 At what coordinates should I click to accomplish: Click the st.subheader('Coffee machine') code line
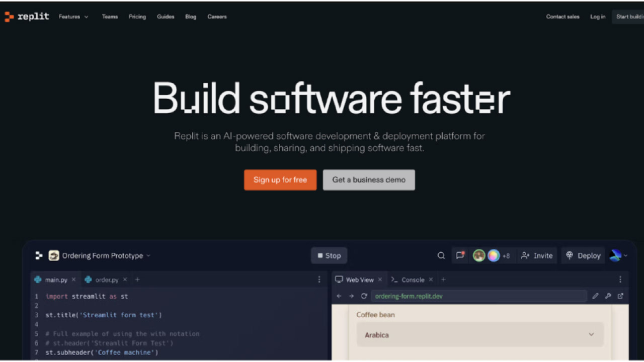[x=102, y=352]
